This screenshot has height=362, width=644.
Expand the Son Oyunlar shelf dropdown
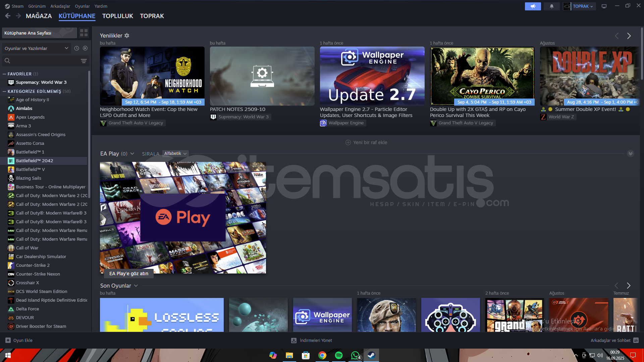[136, 286]
